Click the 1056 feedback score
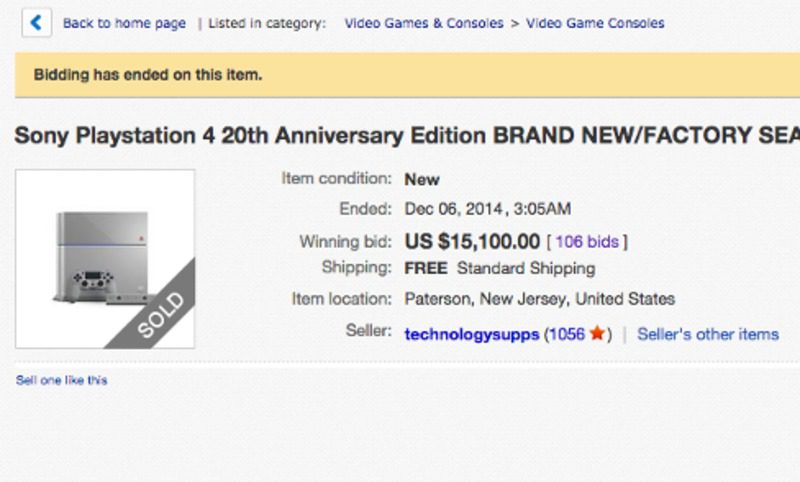Image resolution: width=800 pixels, height=482 pixels. (x=566, y=334)
